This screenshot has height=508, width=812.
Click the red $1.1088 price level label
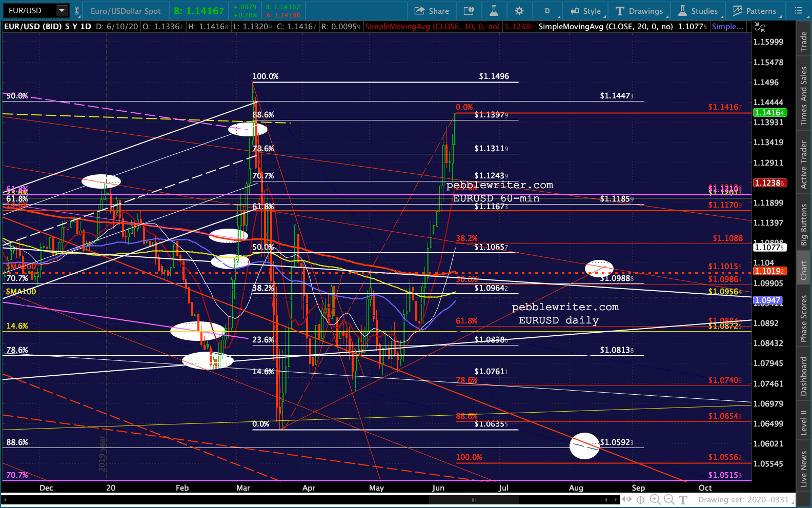tap(727, 238)
